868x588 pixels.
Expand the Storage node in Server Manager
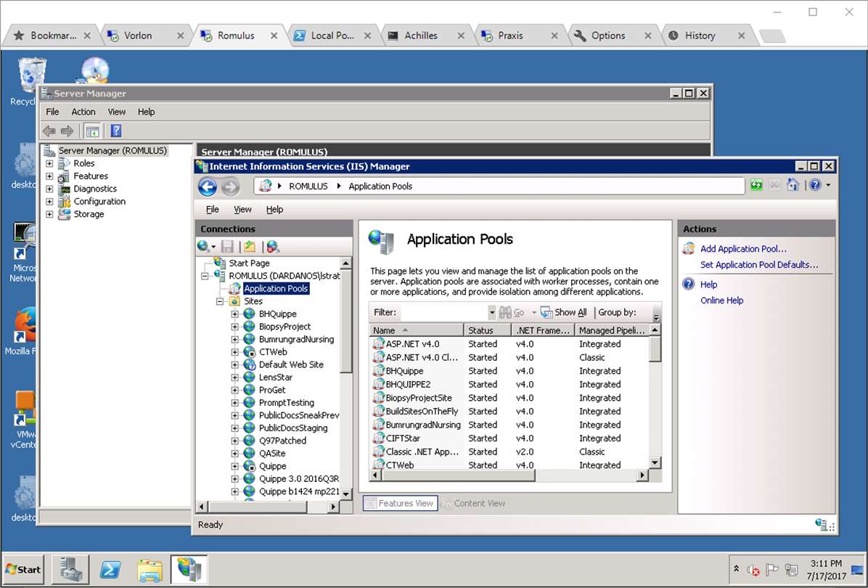tap(49, 214)
